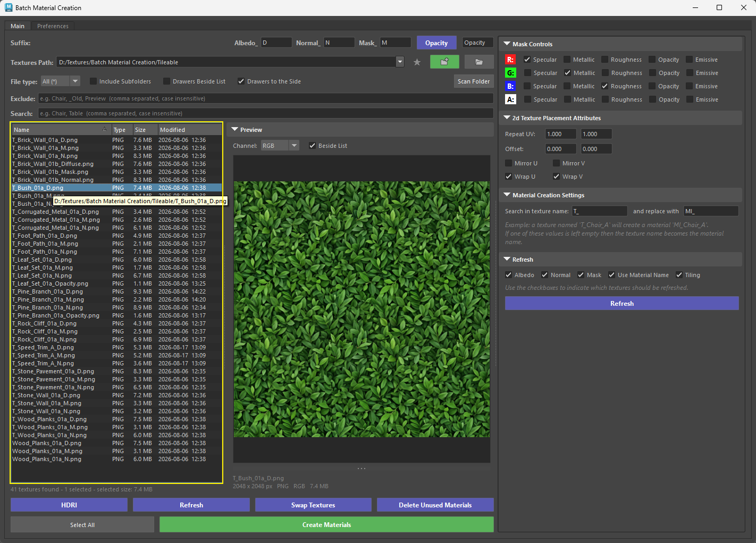
Task: Collapse 2d Texture Placement Attributes section
Action: (x=507, y=118)
